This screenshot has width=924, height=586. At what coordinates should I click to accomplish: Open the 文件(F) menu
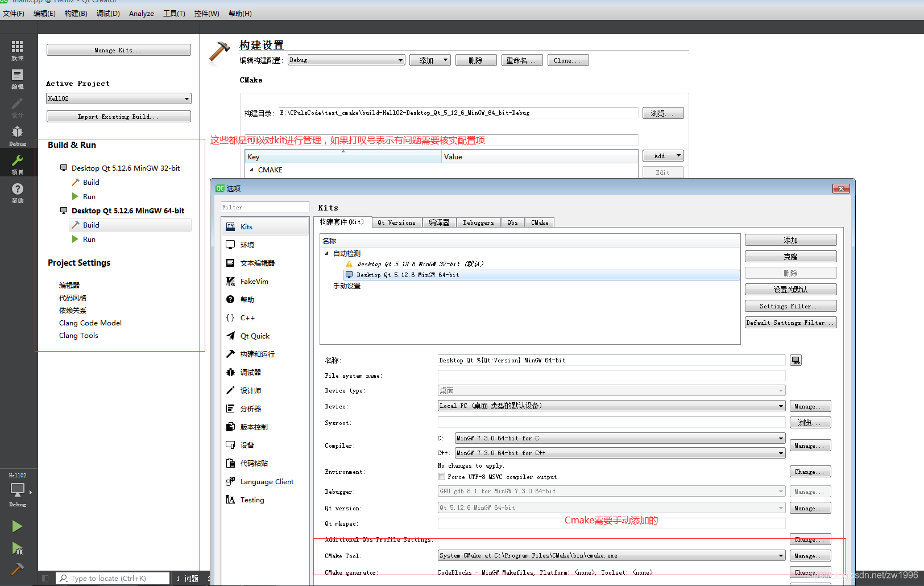14,13
